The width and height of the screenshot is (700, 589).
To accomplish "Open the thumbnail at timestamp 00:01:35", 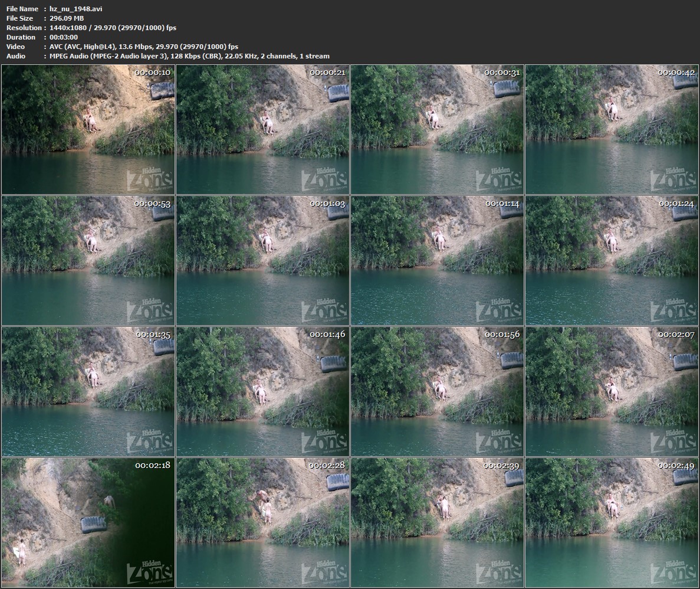I will pyautogui.click(x=88, y=391).
